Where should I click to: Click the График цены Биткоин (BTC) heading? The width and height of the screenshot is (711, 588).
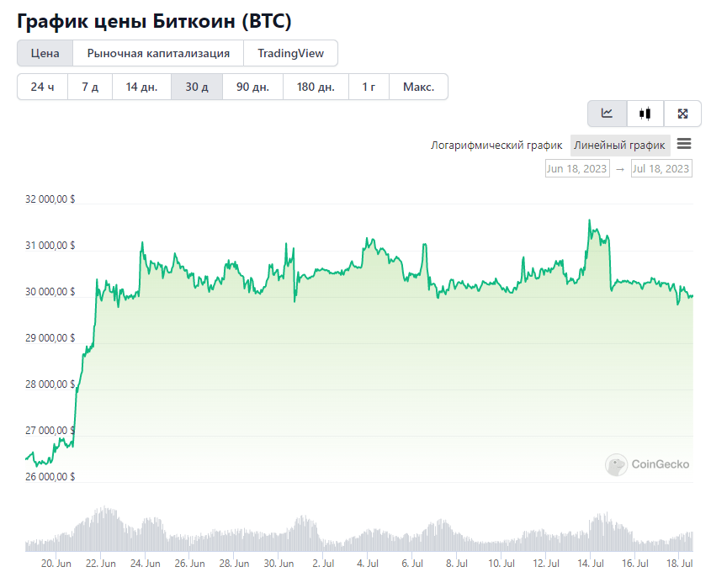(154, 21)
